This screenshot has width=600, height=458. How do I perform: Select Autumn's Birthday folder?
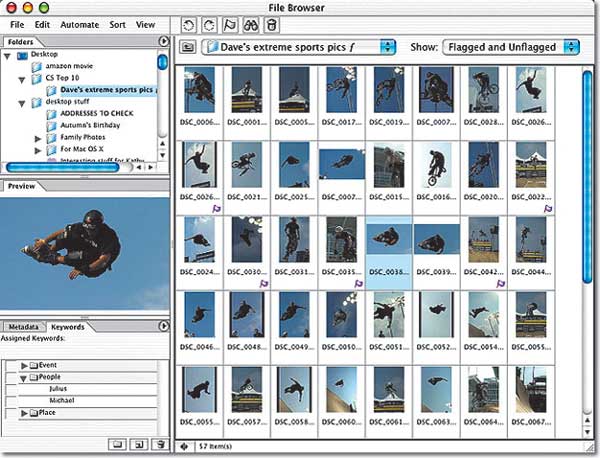coord(84,126)
